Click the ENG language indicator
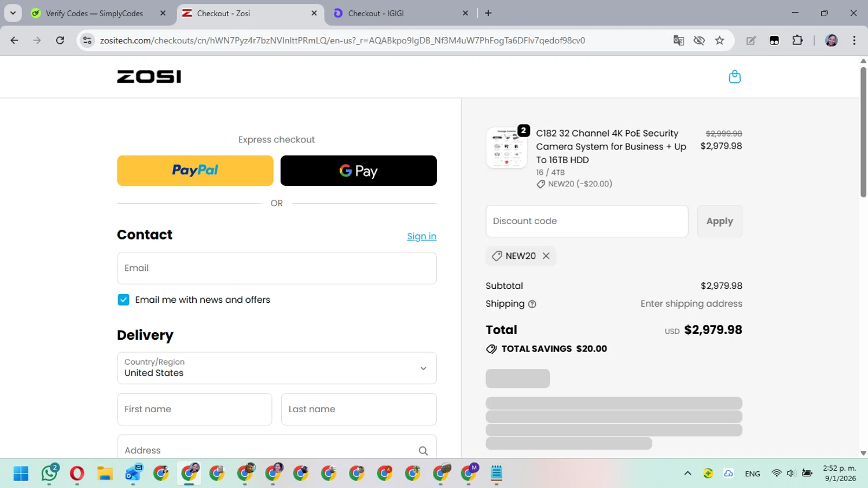The height and width of the screenshot is (488, 868). [x=752, y=474]
